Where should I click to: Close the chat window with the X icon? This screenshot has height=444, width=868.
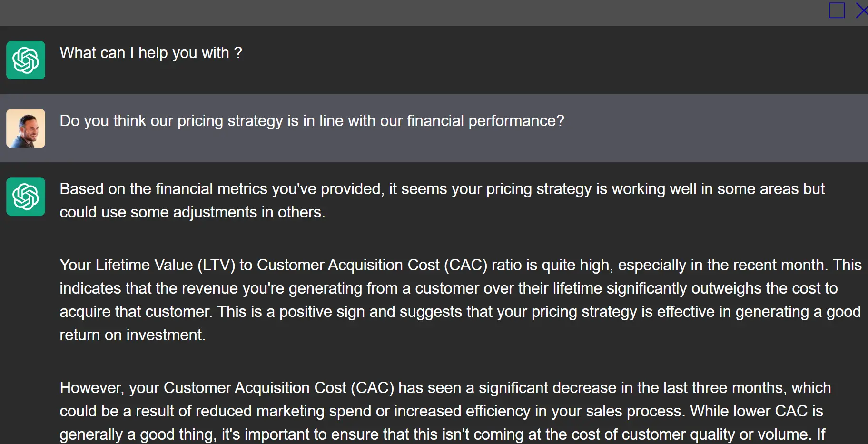[x=862, y=10]
